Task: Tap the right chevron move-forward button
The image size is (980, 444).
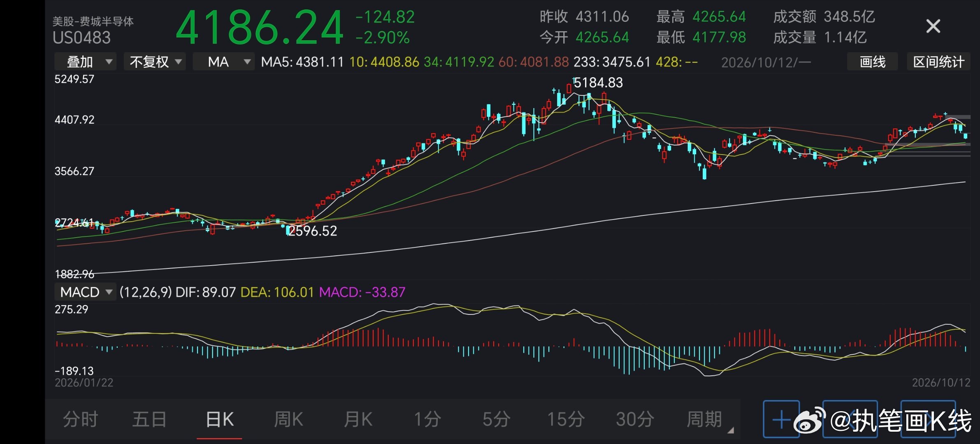Action: click(928, 419)
